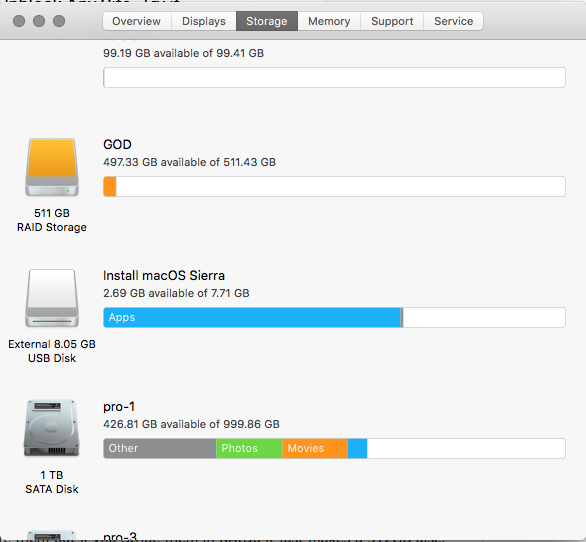
Task: Click the 'External 8.05 GB USB Disk' label
Action: coord(52,351)
